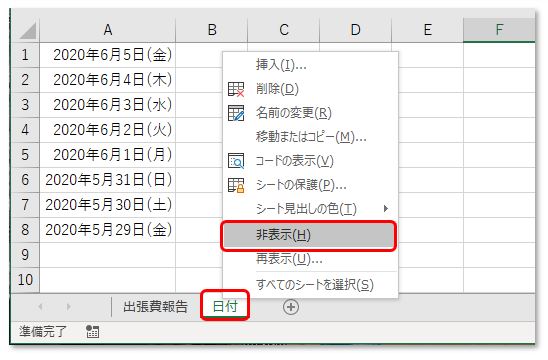Select row 4 header
Image resolution: width=548 pixels, height=360 pixels.
pyautogui.click(x=25, y=130)
